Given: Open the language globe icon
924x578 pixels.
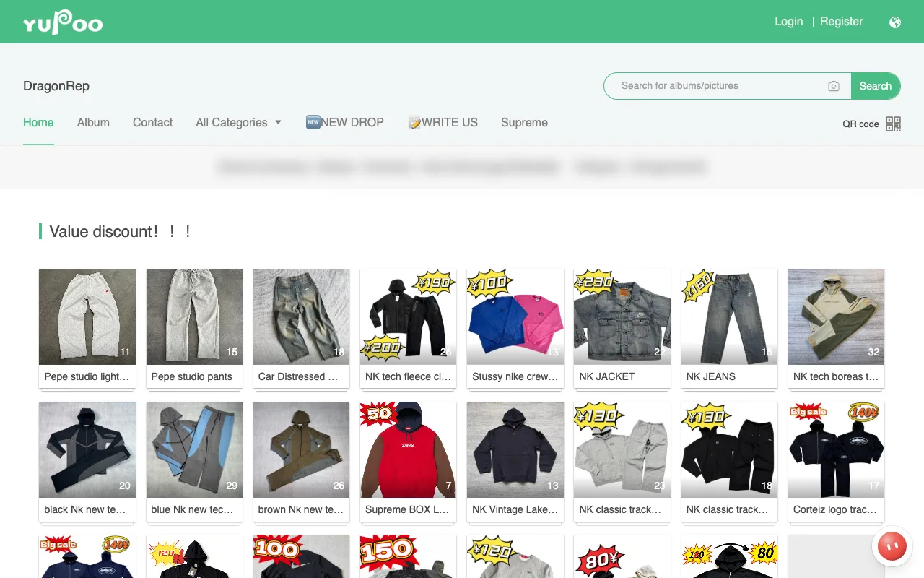Looking at the screenshot, I should pyautogui.click(x=895, y=22).
